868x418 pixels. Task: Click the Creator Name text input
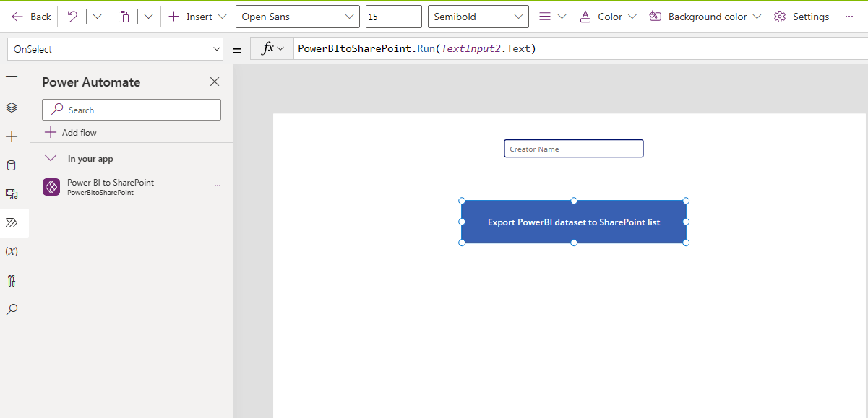tap(574, 149)
